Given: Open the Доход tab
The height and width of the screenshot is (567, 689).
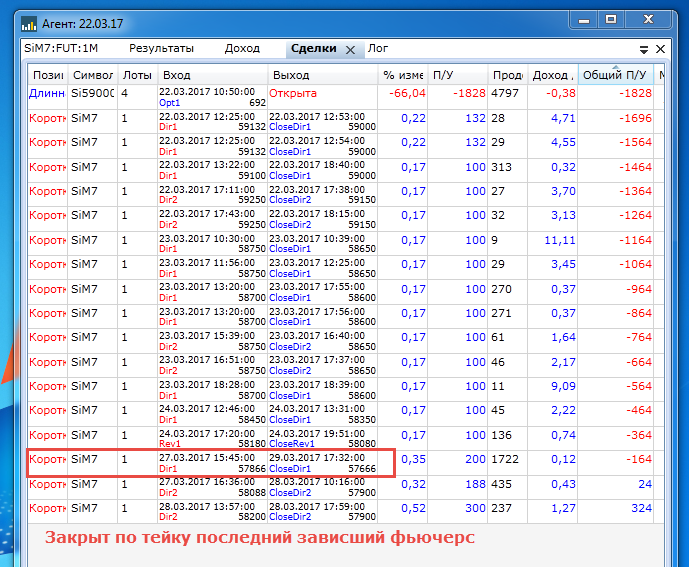Looking at the screenshot, I should click(x=242, y=48).
